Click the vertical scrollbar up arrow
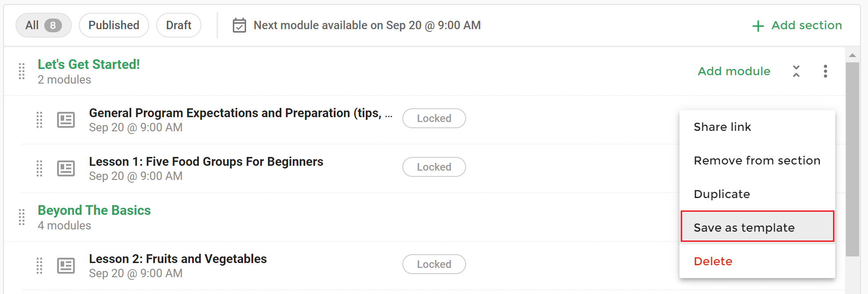 click(852, 55)
